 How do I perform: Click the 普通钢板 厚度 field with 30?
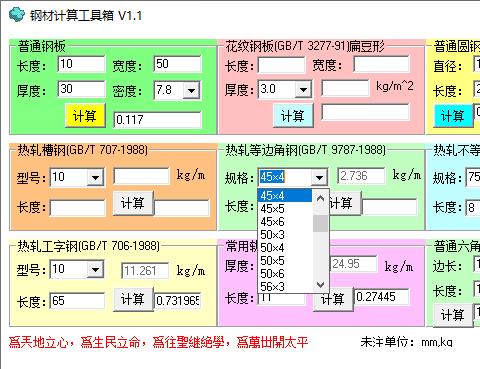(x=81, y=89)
